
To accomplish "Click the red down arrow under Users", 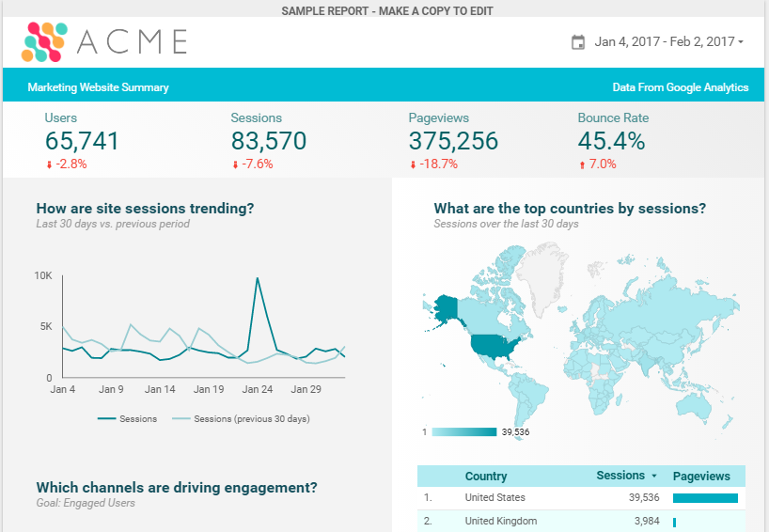I will point(49,164).
